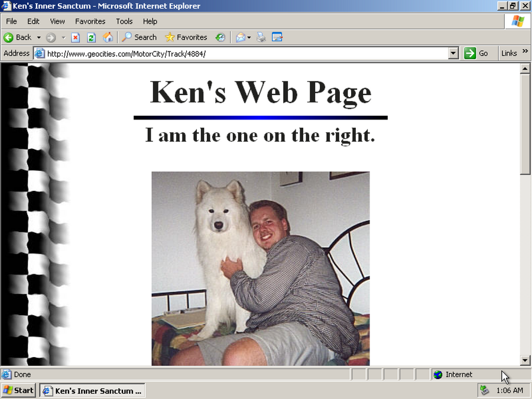
Task: Click the Address label
Action: pos(17,53)
